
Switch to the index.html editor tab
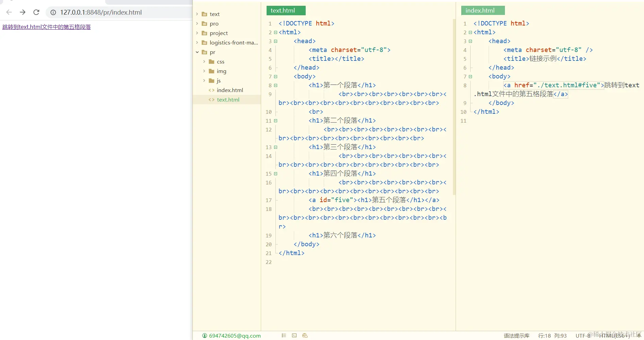point(482,11)
